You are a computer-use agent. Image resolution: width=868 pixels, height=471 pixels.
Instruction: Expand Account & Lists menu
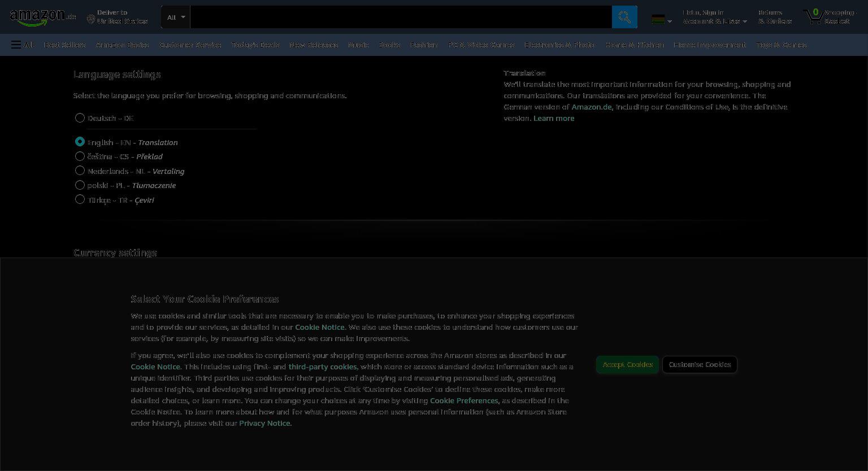(x=715, y=17)
